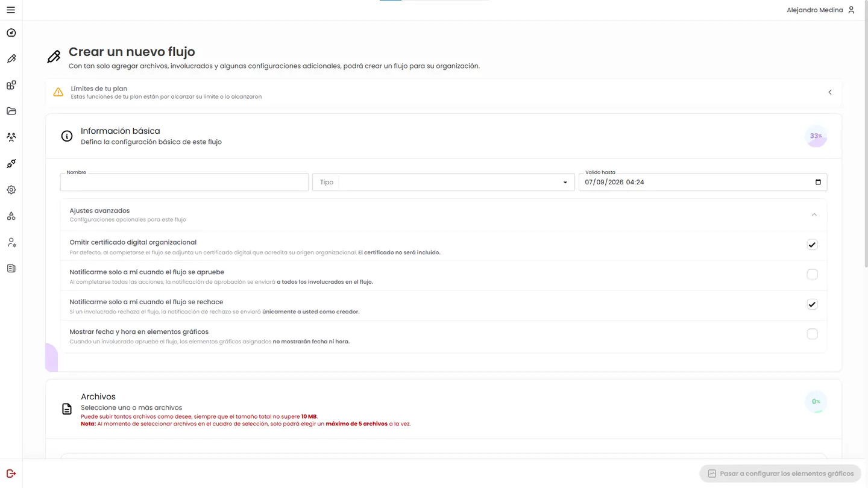Collapse the Ajustes avanzados section

(814, 214)
